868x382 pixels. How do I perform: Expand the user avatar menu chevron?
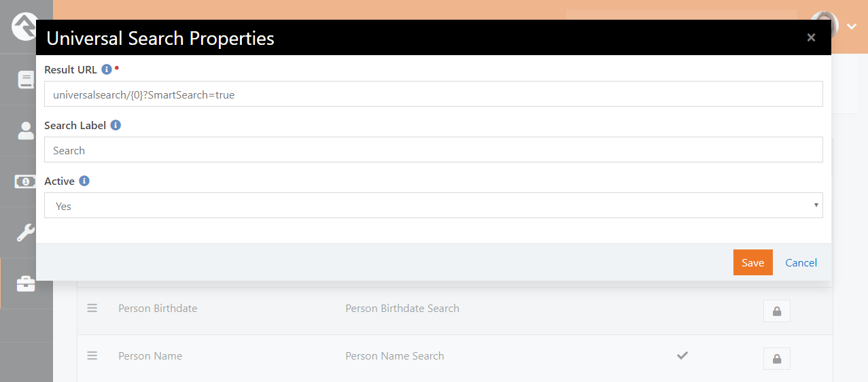pos(852,26)
